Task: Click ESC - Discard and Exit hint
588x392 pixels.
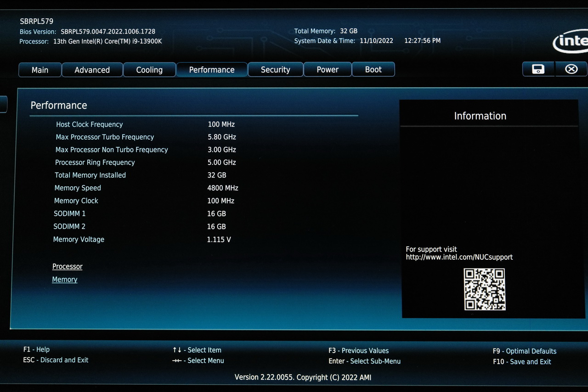Action: click(56, 360)
